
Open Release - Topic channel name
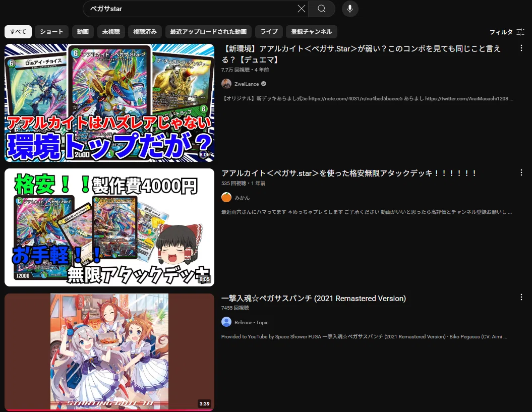click(x=252, y=322)
